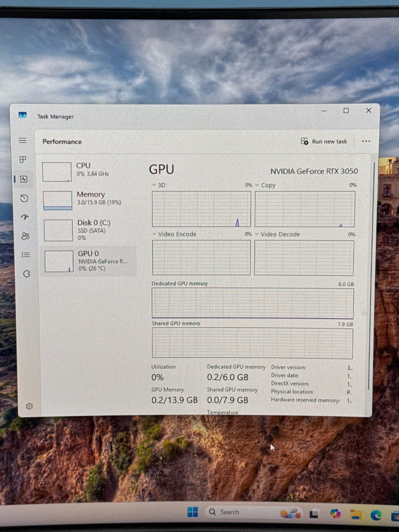399x532 pixels.
Task: Open Task View from the taskbar
Action: pos(314,514)
